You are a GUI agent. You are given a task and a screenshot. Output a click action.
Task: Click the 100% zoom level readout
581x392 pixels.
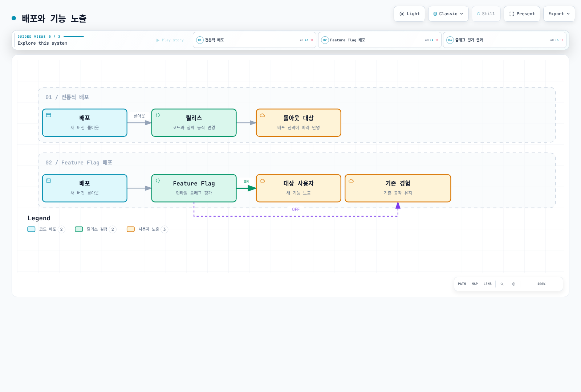coord(541,284)
